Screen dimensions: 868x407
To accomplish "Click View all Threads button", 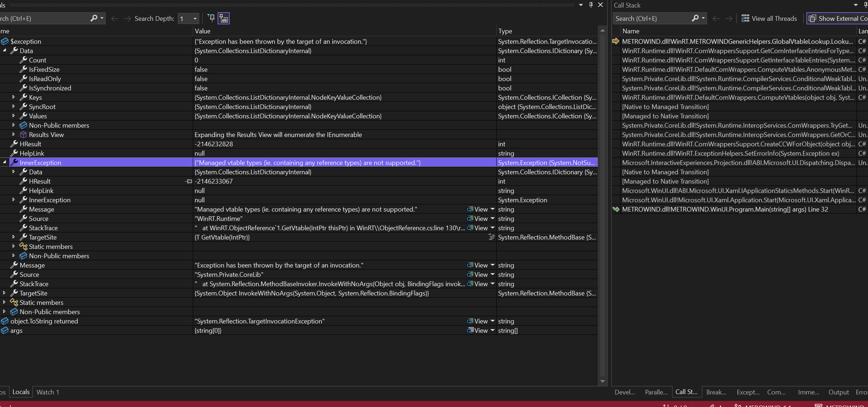I will [769, 18].
